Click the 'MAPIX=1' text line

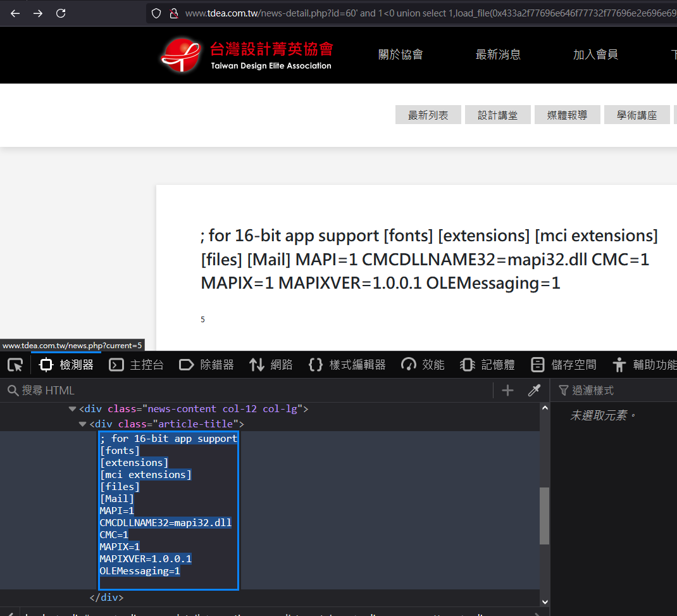coord(120,547)
